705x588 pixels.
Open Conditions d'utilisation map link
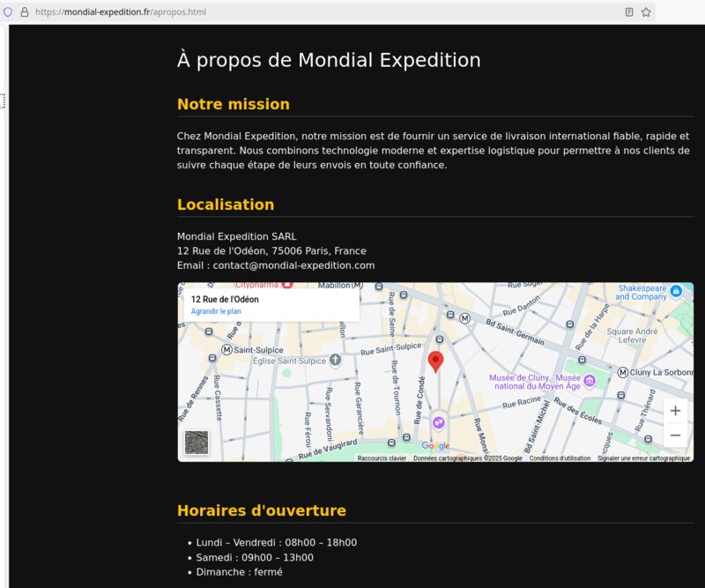click(x=560, y=458)
